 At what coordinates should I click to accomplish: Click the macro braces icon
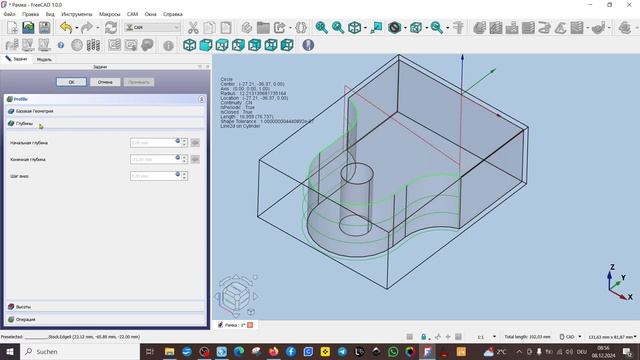click(x=301, y=27)
